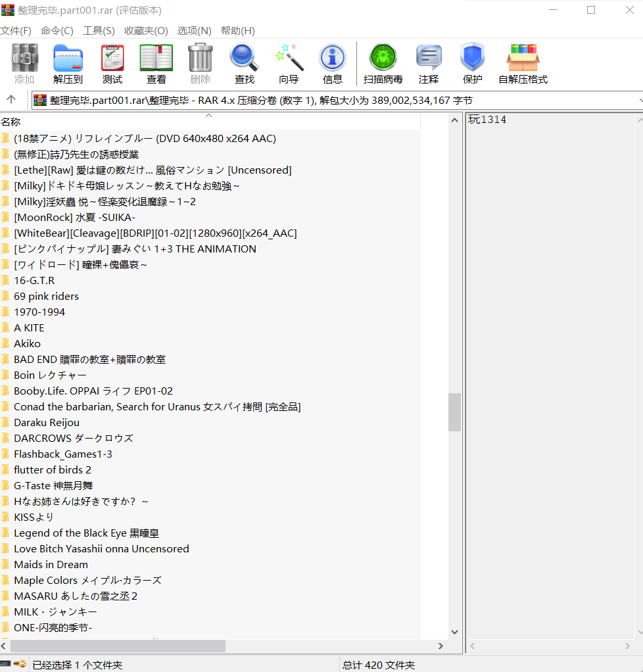643x672 pixels.
Task: Click horizontal scrollbar left arrow of file list
Action: pyautogui.click(x=4, y=646)
